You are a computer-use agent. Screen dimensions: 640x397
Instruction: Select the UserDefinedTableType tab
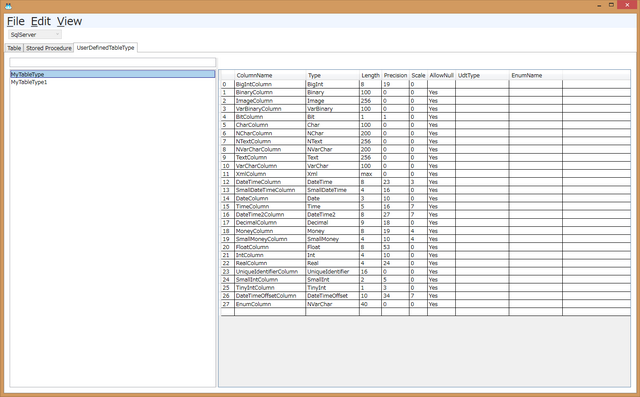tap(105, 48)
